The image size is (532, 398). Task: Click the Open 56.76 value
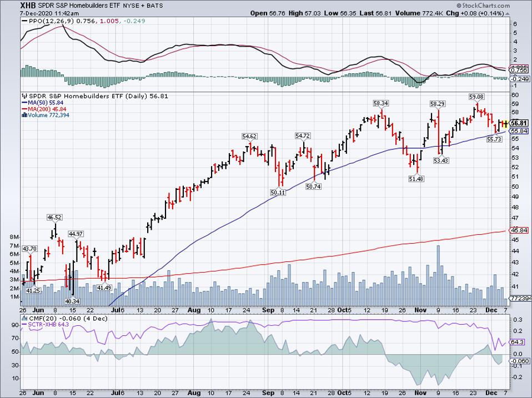coord(268,13)
